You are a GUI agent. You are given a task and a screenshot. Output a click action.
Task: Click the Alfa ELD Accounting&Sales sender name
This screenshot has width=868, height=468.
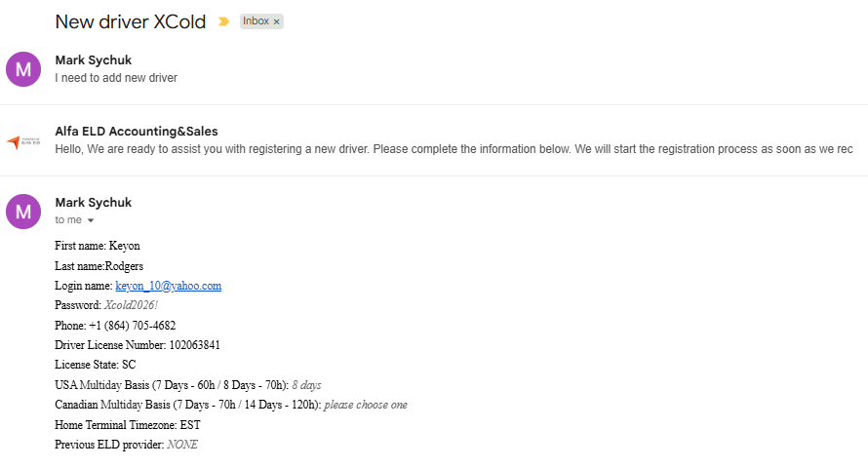[x=137, y=132]
